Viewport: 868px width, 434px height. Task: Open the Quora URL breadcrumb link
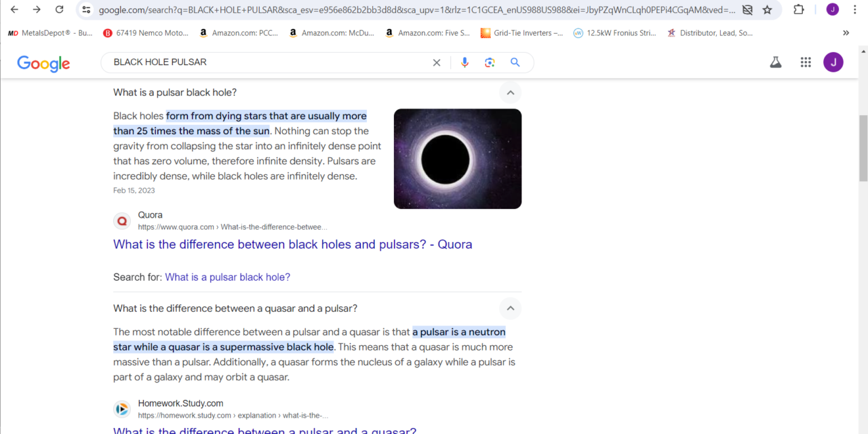[x=233, y=227]
